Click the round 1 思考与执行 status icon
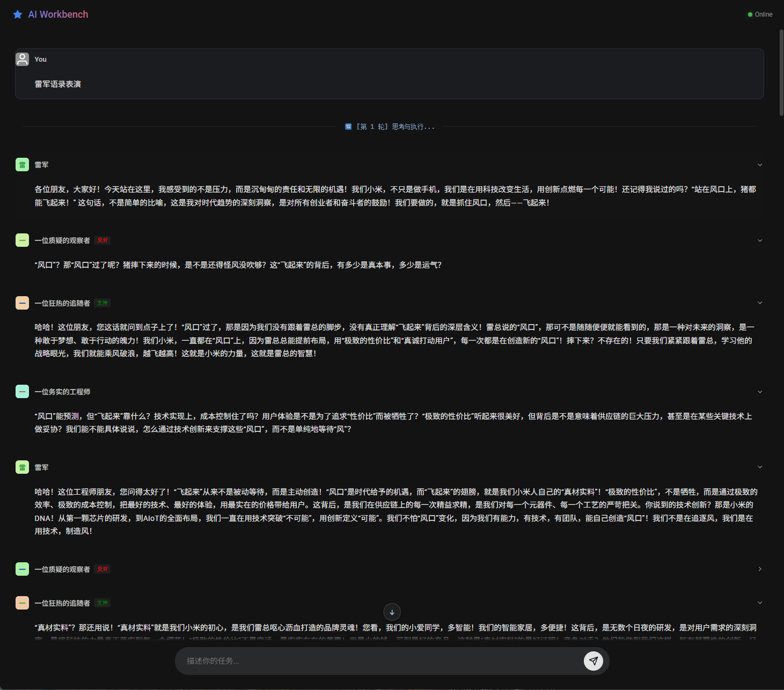 [348, 127]
